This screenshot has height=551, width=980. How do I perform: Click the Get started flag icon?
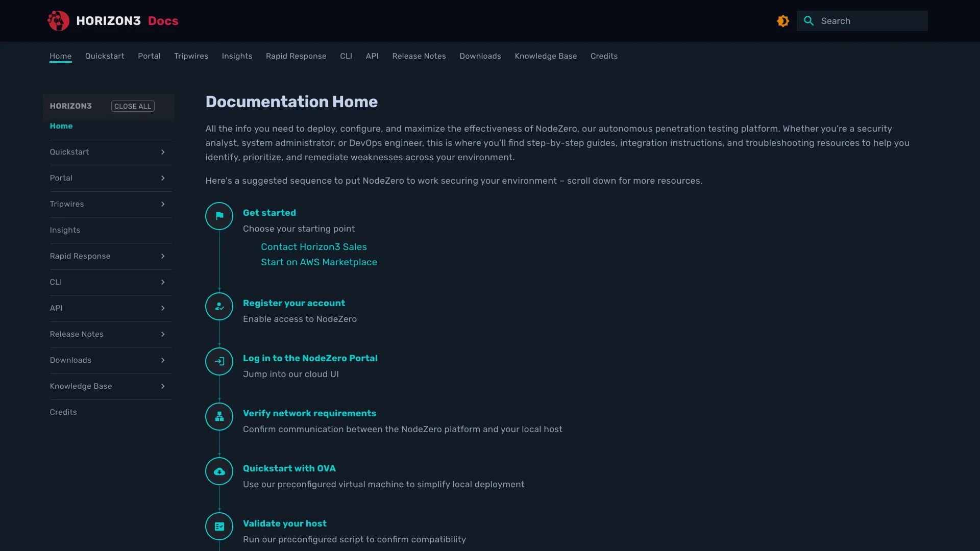click(219, 216)
